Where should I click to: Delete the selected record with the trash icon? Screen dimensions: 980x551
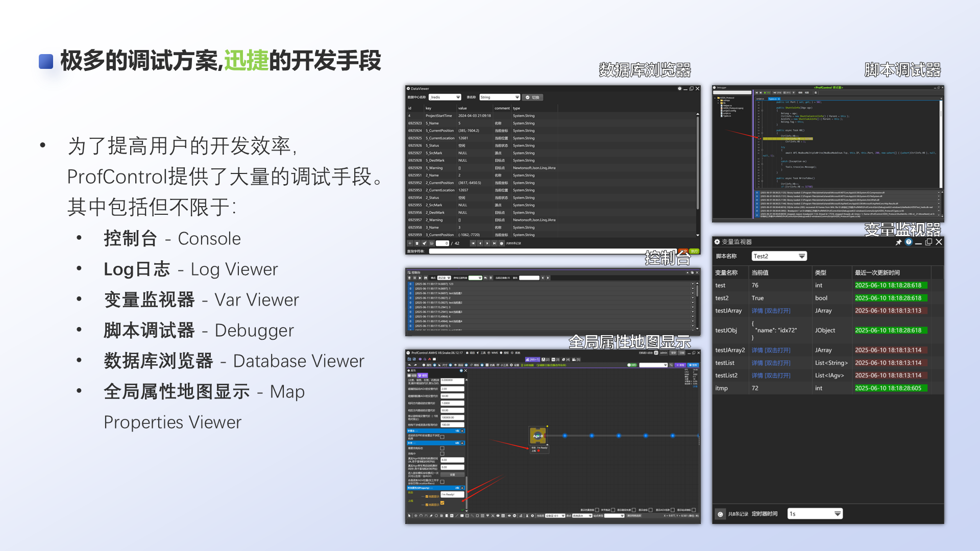(x=417, y=243)
